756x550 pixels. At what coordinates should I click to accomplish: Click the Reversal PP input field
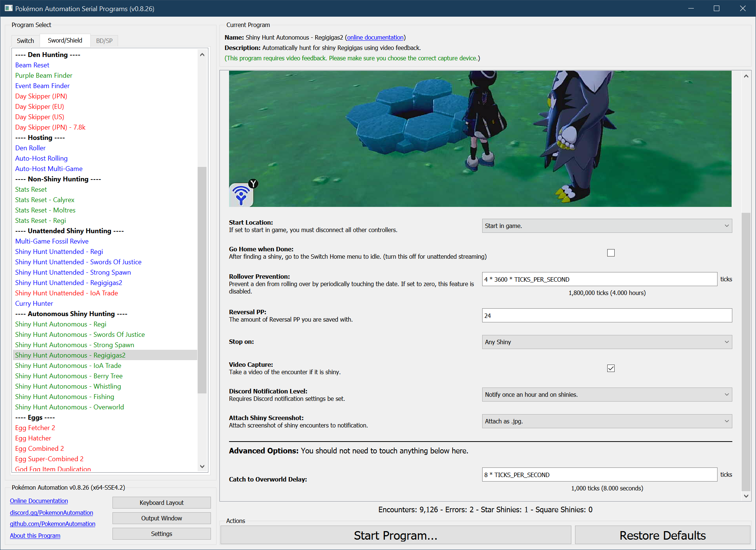(x=607, y=316)
